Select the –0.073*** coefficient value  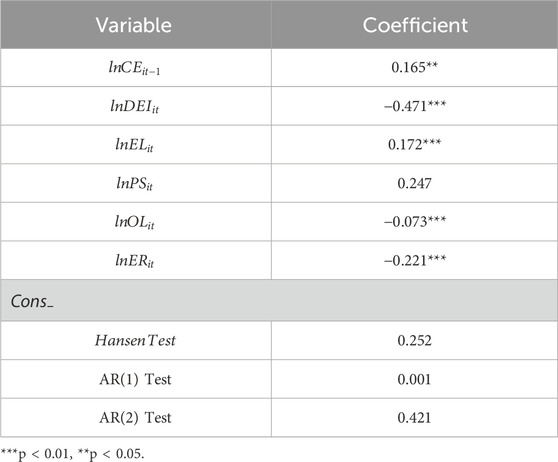pyautogui.click(x=415, y=221)
